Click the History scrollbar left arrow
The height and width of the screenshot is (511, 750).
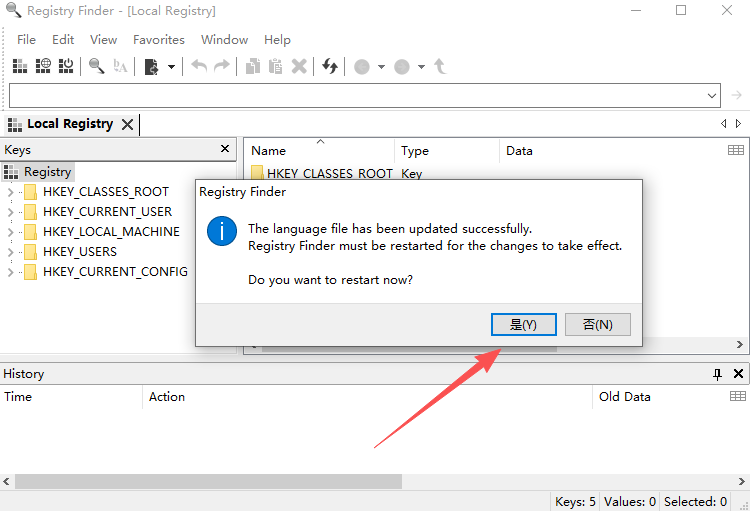(7, 481)
